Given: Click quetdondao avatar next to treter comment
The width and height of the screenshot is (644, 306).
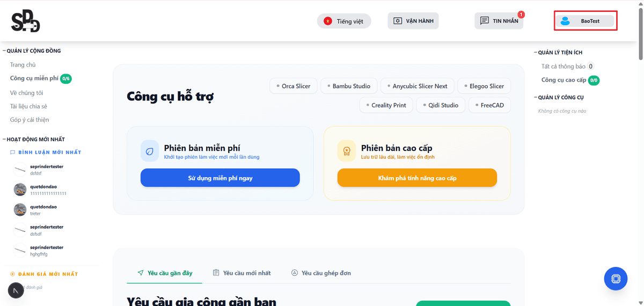Looking at the screenshot, I should click(20, 210).
